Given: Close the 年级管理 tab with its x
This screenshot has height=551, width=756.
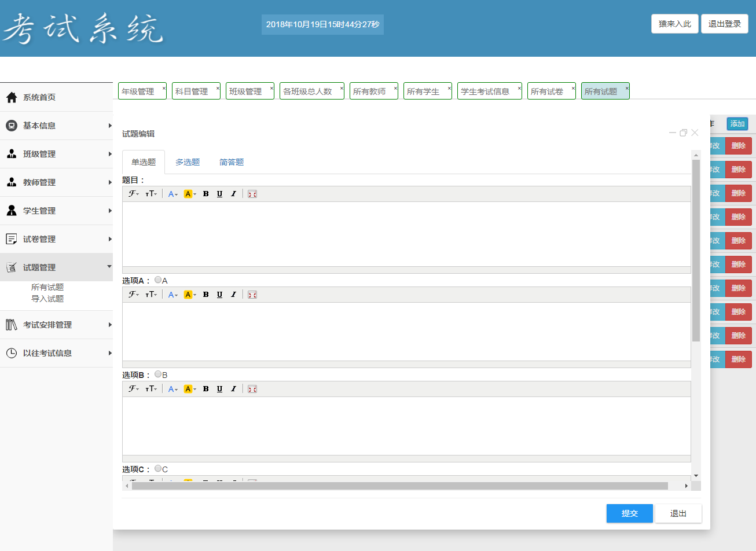Looking at the screenshot, I should (164, 88).
